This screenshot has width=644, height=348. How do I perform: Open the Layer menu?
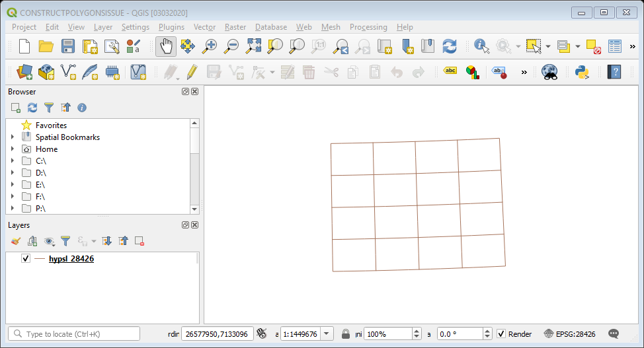(x=102, y=27)
